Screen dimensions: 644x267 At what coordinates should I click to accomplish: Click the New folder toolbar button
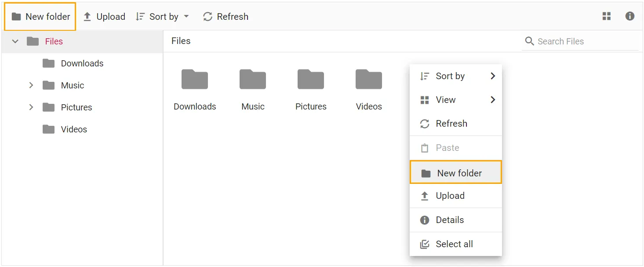[x=40, y=17]
